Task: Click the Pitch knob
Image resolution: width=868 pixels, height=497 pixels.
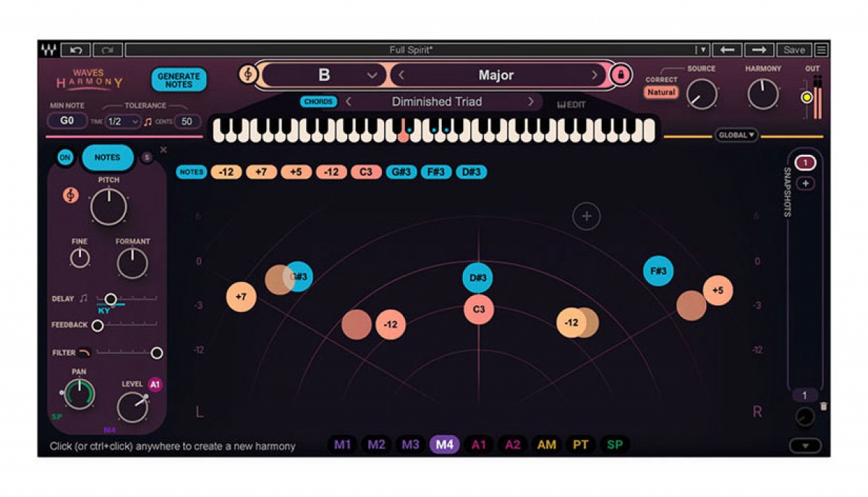Action: tap(109, 207)
